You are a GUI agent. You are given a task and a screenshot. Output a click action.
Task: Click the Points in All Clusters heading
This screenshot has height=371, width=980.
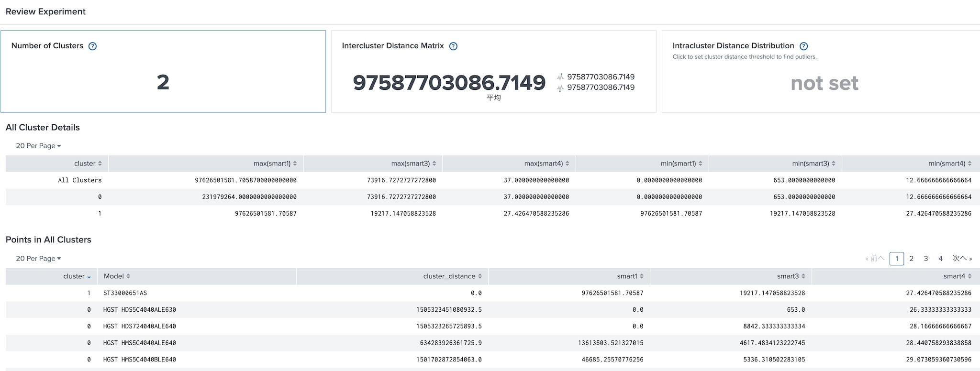48,240
